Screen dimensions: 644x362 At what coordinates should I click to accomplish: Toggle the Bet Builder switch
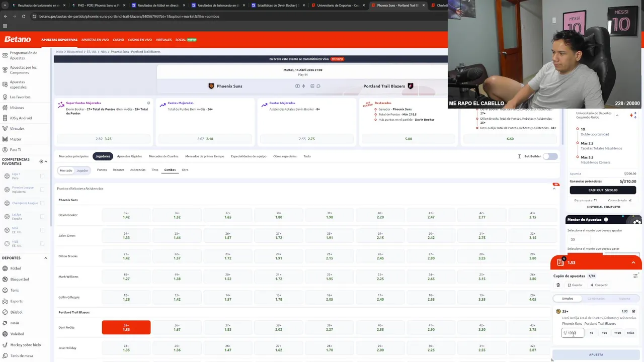(x=550, y=156)
